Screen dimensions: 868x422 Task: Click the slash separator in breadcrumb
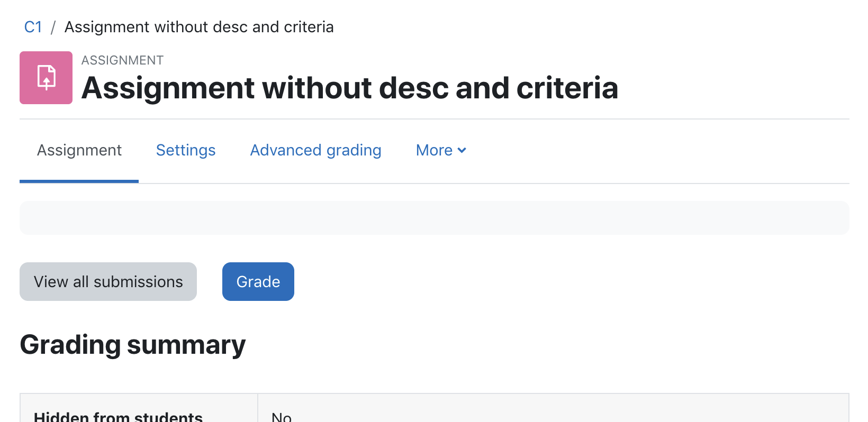(53, 27)
